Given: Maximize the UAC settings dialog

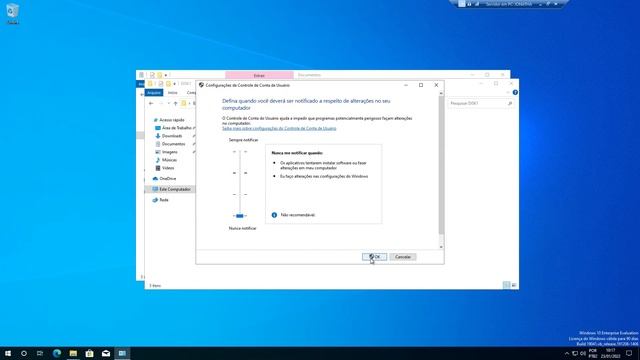Looking at the screenshot, I should (421, 85).
